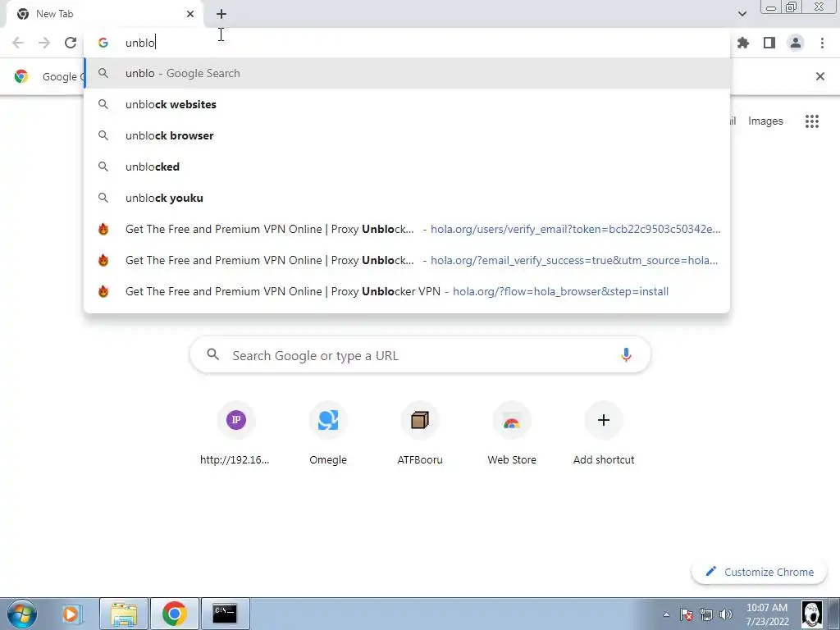
Task: Open the tab search dropdown arrow
Action: click(742, 14)
